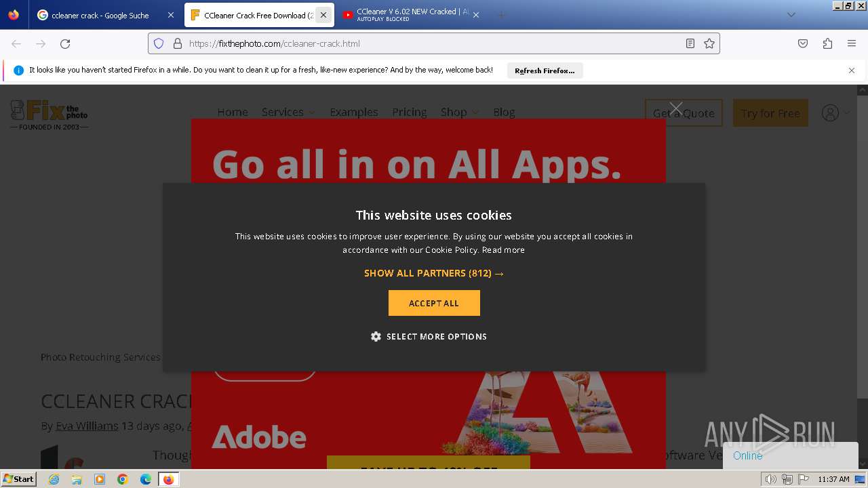Close the Adobe ad popup
This screenshot has width=868, height=488.
click(x=676, y=108)
